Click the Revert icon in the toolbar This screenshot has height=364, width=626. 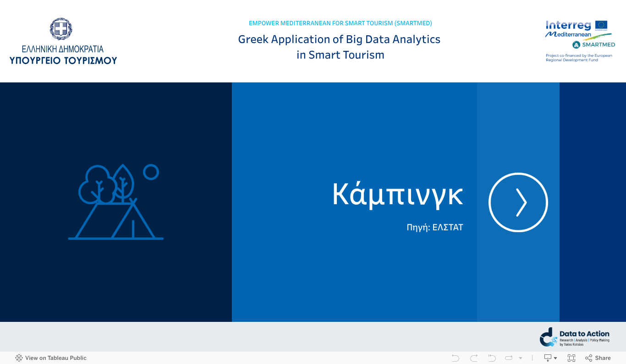pos(492,358)
